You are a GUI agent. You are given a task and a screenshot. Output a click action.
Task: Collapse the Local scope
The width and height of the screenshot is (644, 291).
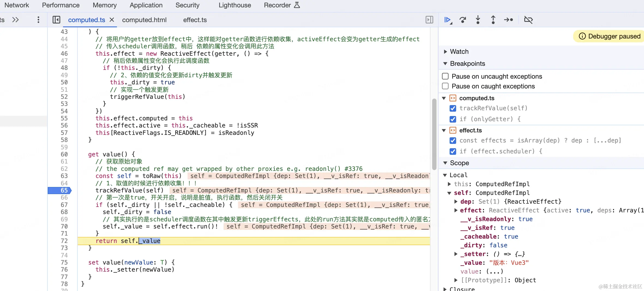445,175
